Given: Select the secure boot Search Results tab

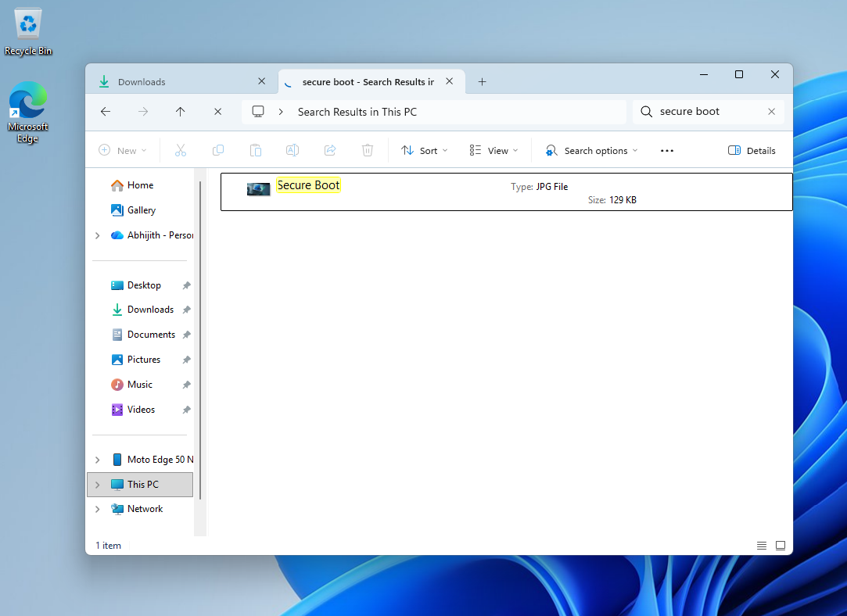Looking at the screenshot, I should point(368,81).
